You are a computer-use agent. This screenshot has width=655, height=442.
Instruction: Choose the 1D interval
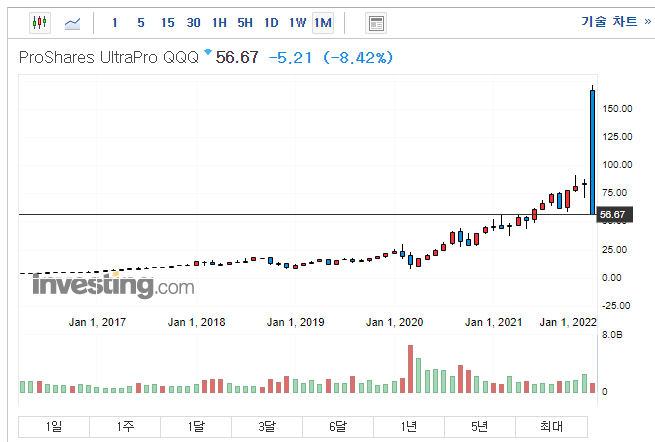(x=271, y=23)
